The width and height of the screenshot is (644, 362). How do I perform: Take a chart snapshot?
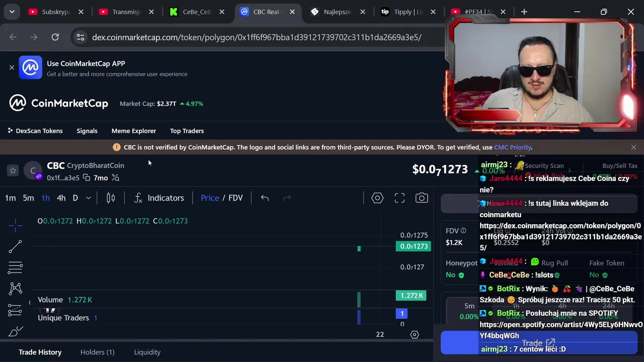422,198
